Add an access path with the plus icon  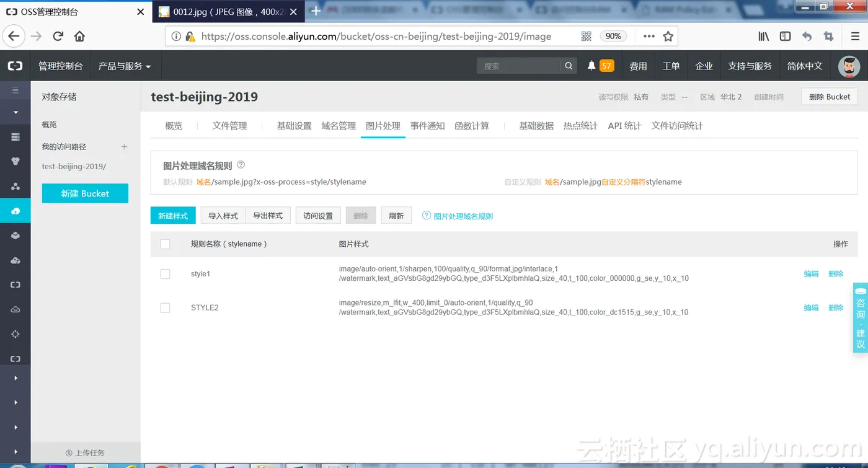coord(124,147)
